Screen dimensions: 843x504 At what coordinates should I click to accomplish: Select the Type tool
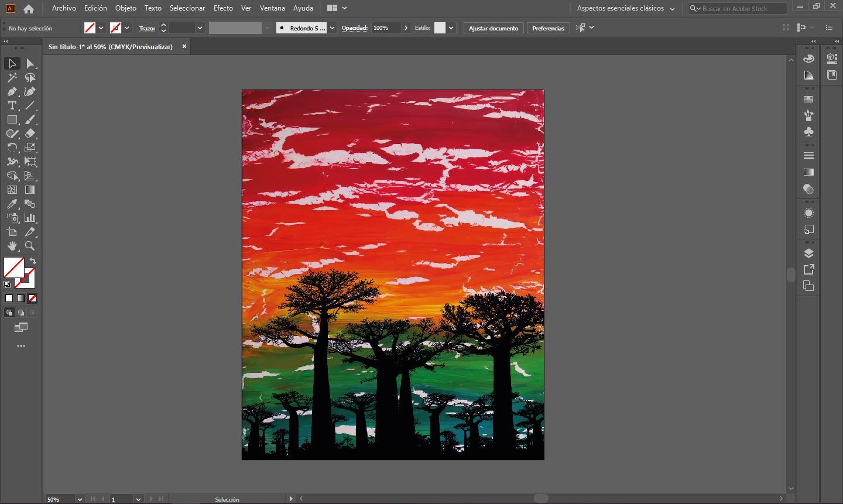[x=12, y=105]
